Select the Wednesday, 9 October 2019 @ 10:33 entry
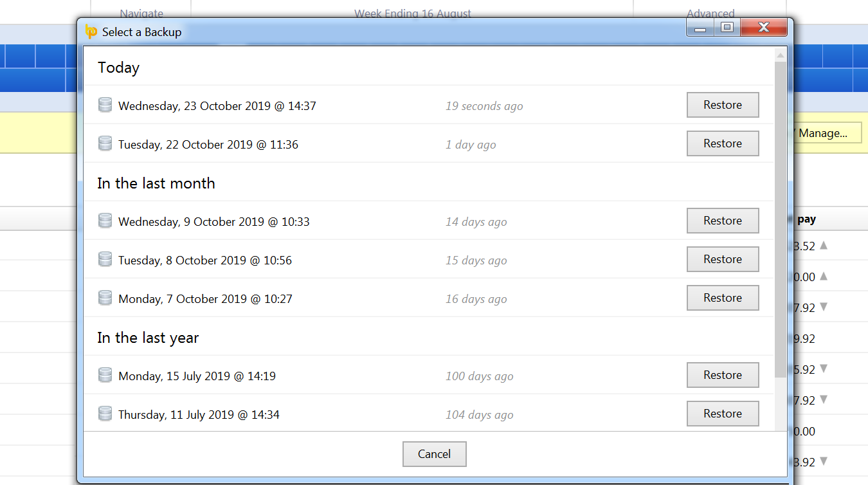Viewport: 868px width, 485px height. tap(213, 222)
